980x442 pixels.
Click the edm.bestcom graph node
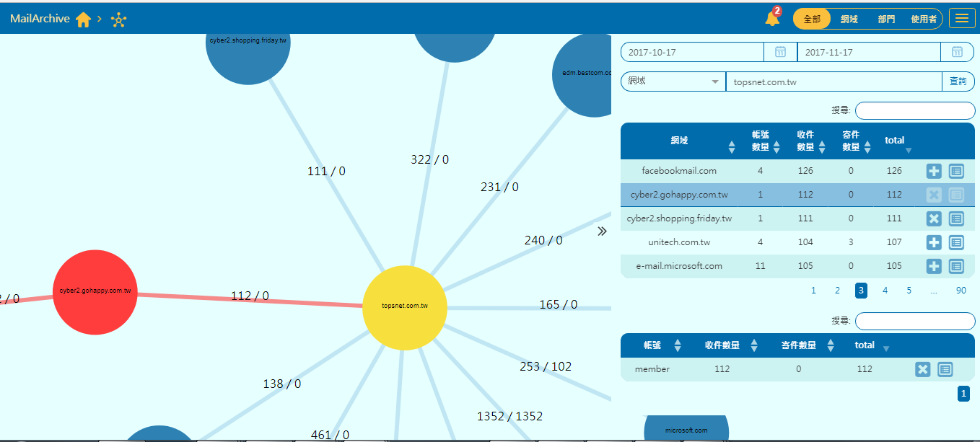tap(583, 75)
